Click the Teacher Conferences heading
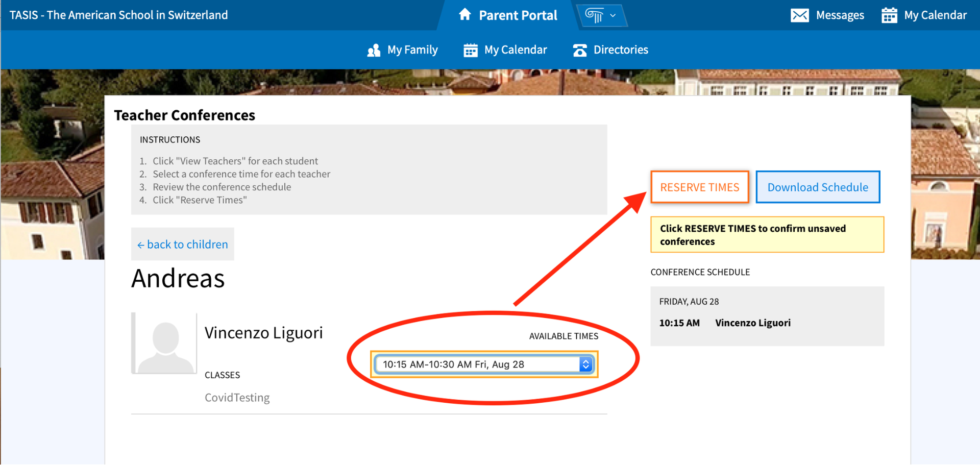980x465 pixels. coord(184,115)
